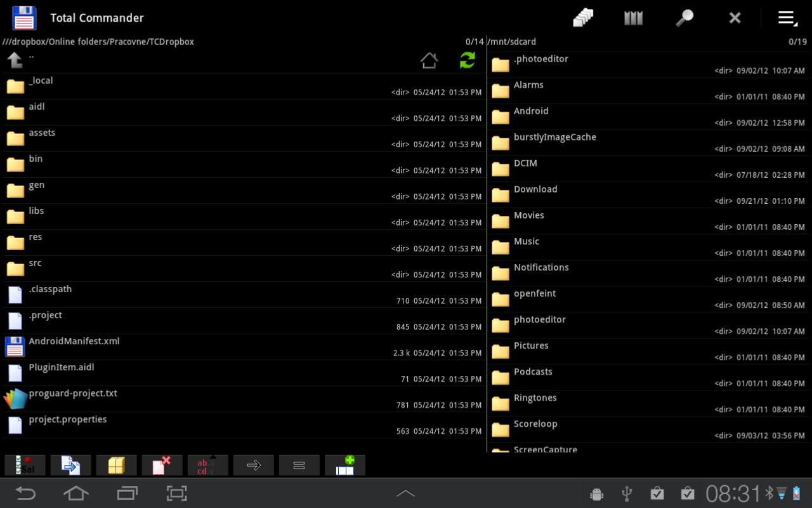Open the Music folder
The height and width of the screenshot is (508, 812).
[x=650, y=247]
